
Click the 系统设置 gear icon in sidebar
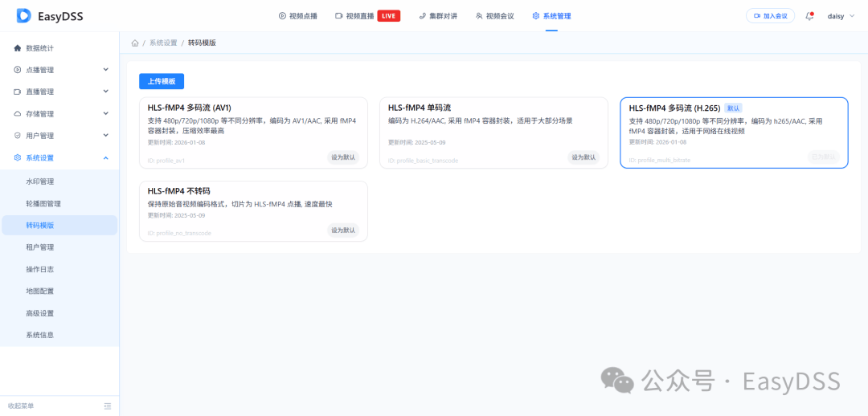click(x=17, y=157)
